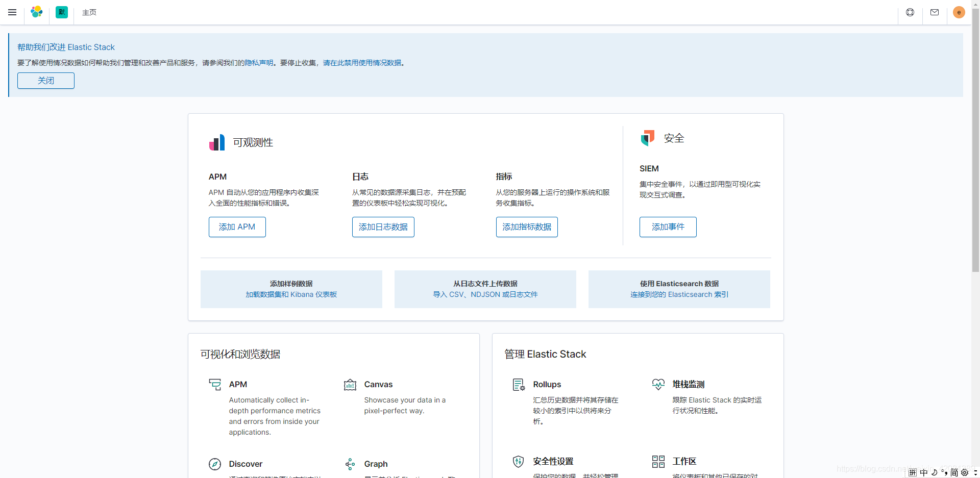The image size is (980, 478).
Task: Click the 添加 APM button
Action: pos(237,227)
